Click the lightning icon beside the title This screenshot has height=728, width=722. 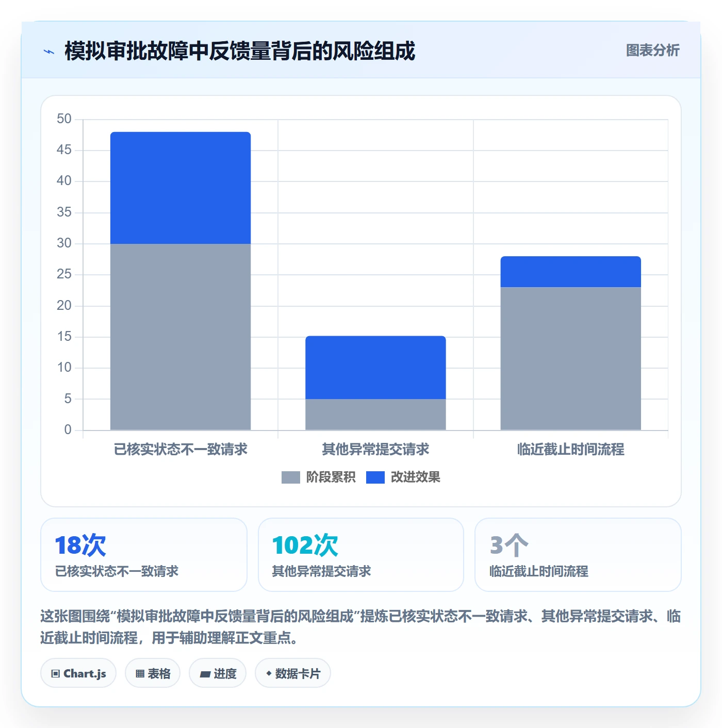(49, 52)
